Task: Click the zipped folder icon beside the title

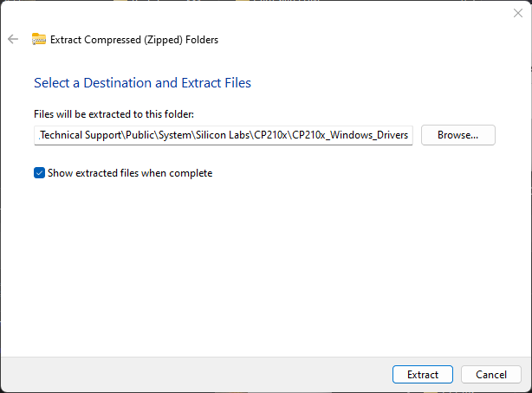Action: [39, 39]
